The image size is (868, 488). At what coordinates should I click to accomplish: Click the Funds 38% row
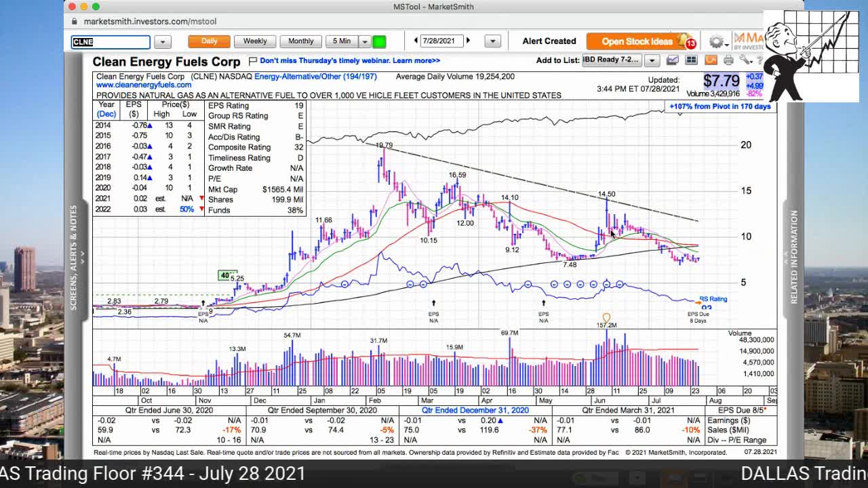pos(256,210)
